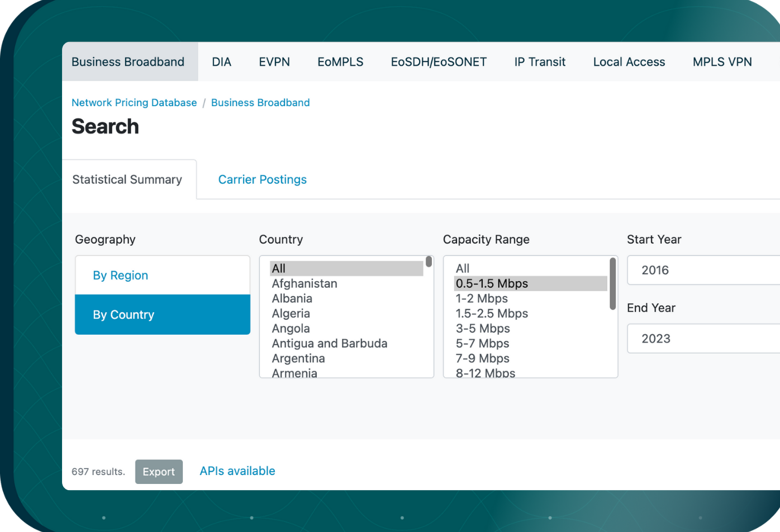Select the Statistical Summary tab
Screen dimensions: 780x532
[x=127, y=179]
